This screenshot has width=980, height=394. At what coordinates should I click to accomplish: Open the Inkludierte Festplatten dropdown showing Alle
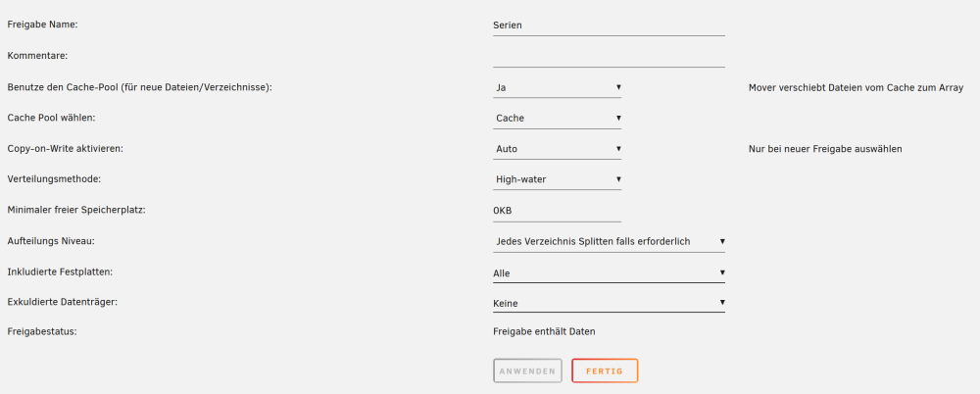tap(609, 272)
